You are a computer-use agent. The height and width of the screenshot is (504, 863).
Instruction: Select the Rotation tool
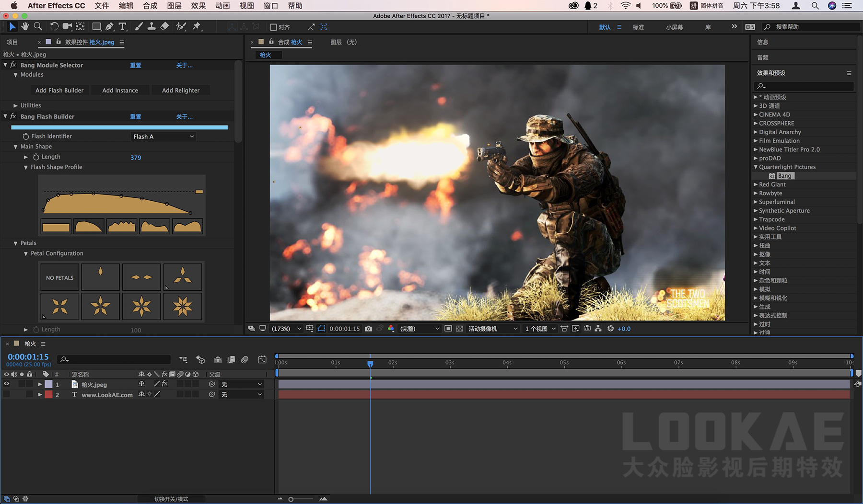click(x=54, y=26)
